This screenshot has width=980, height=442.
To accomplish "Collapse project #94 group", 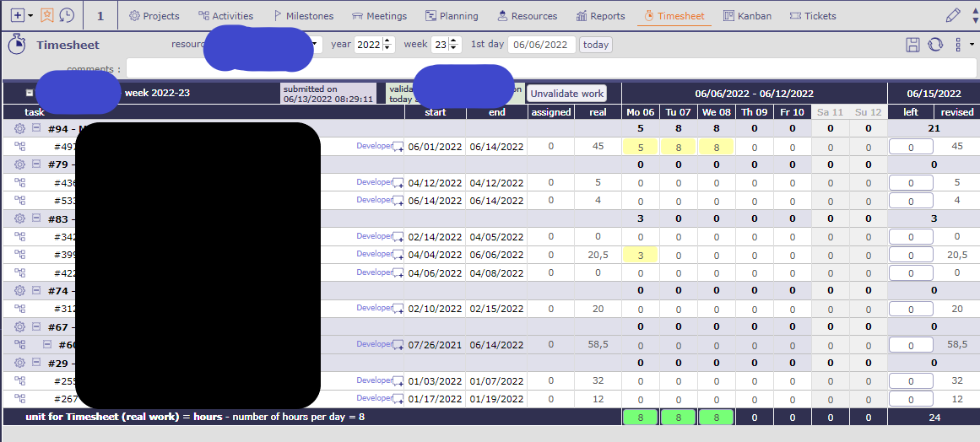I will [x=36, y=128].
